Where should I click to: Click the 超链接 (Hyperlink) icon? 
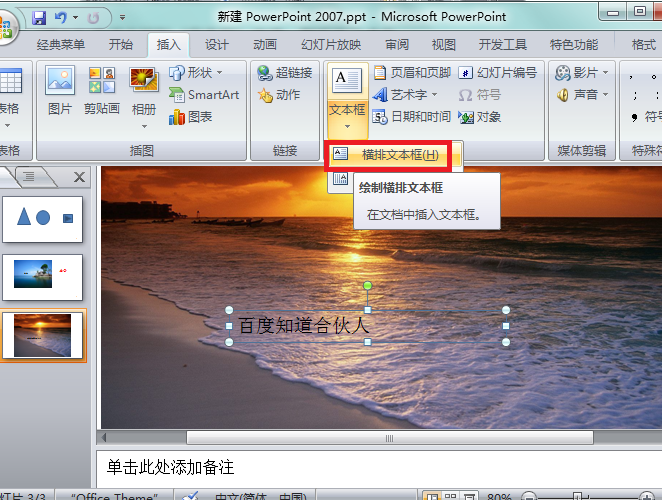click(x=285, y=73)
